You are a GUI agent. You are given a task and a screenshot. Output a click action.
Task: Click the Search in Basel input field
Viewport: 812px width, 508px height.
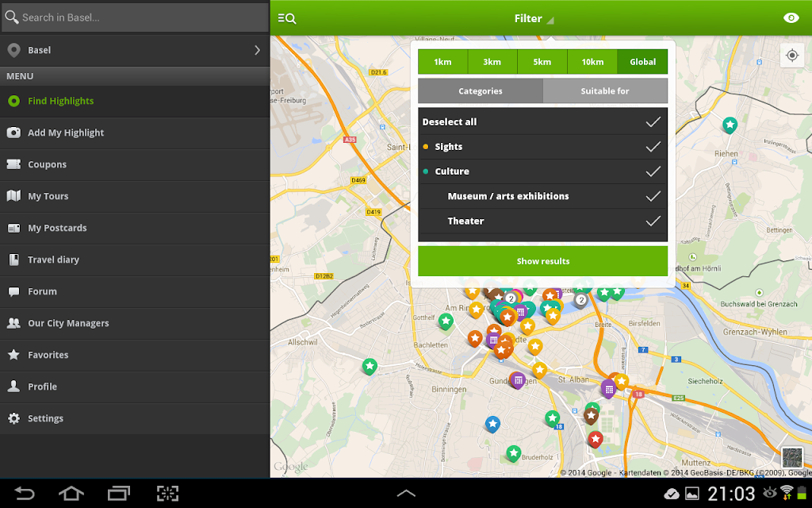tap(135, 17)
